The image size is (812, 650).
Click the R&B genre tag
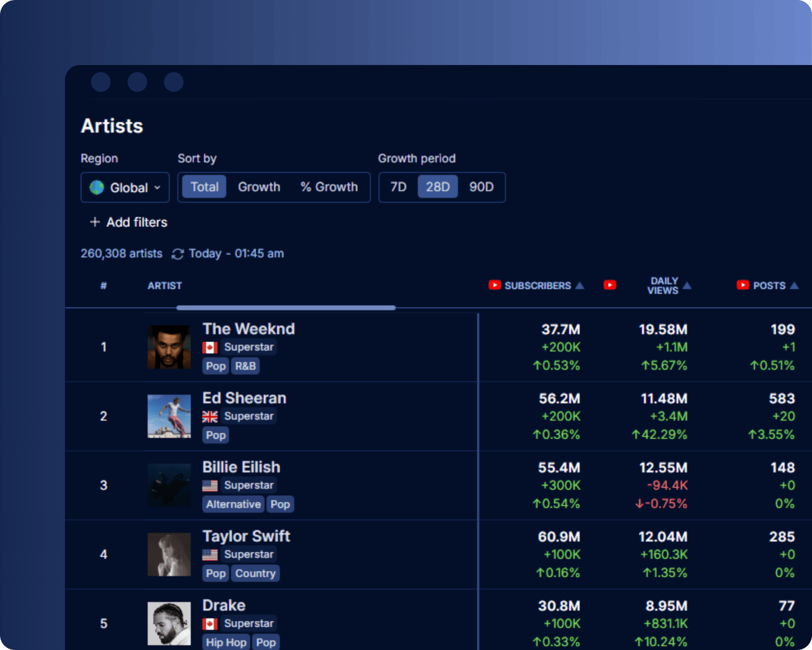pos(245,366)
